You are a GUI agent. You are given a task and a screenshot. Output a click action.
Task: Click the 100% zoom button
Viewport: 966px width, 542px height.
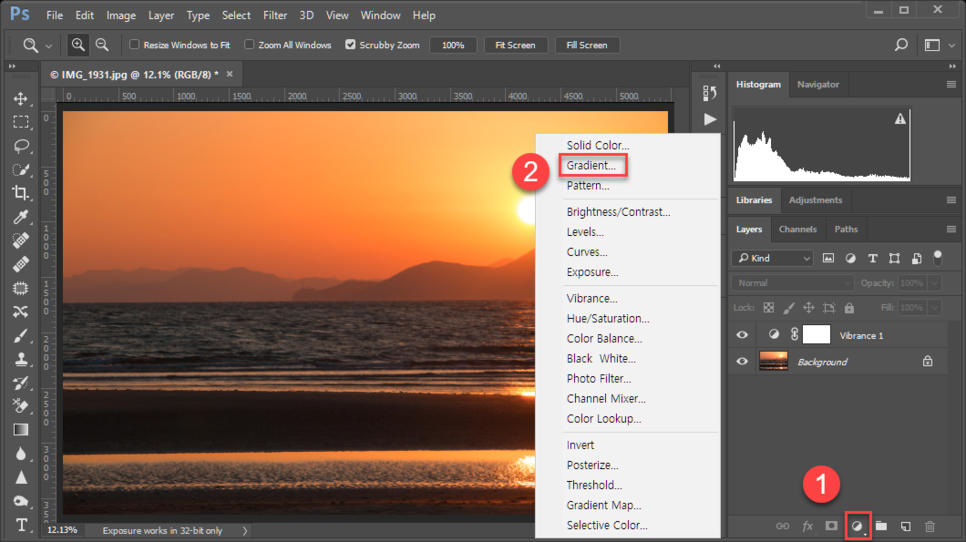click(x=453, y=45)
